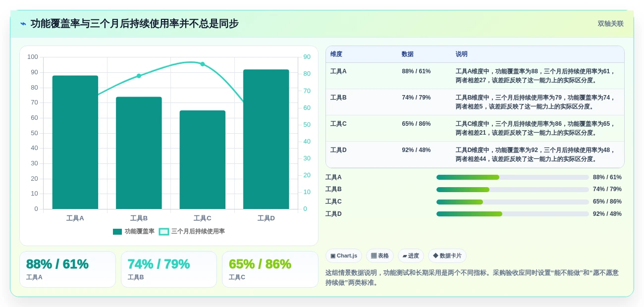Screen dimensions: 644x307
Task: Click the chart title heading
Action: (135, 24)
